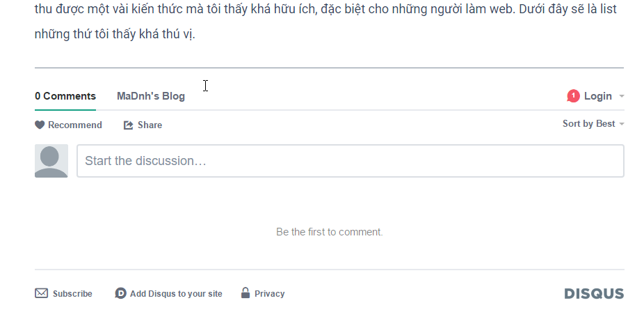
Task: Open the Privacy link
Action: (269, 294)
